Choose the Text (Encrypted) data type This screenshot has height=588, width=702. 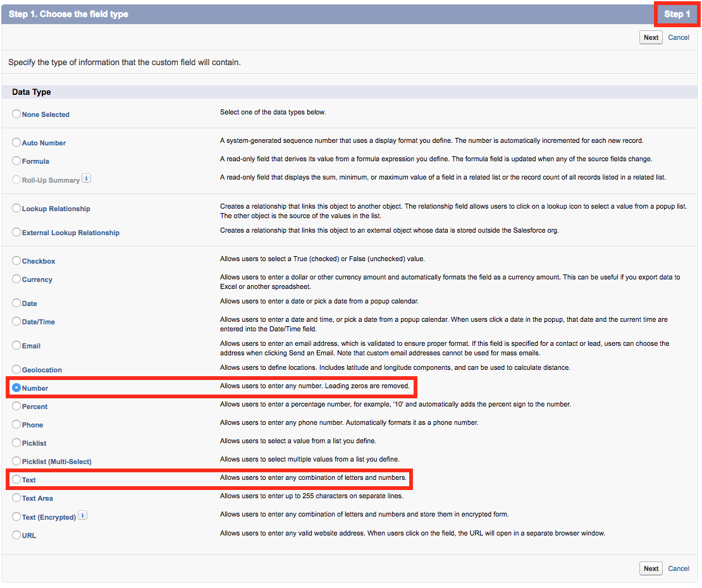pyautogui.click(x=16, y=517)
